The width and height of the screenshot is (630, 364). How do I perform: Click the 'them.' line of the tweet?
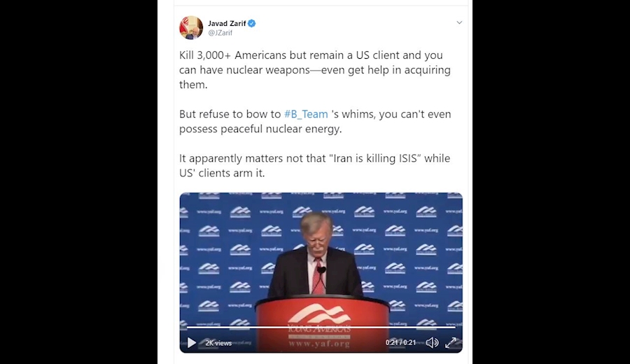193,85
